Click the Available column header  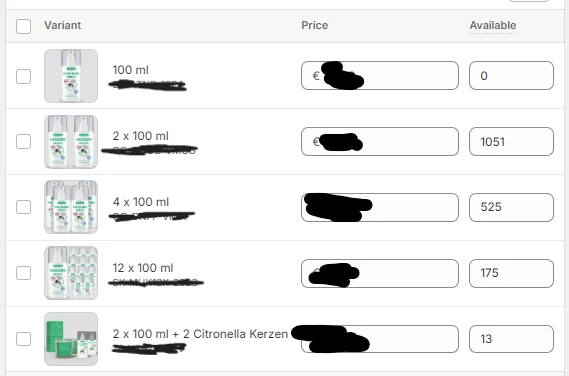pyautogui.click(x=492, y=25)
